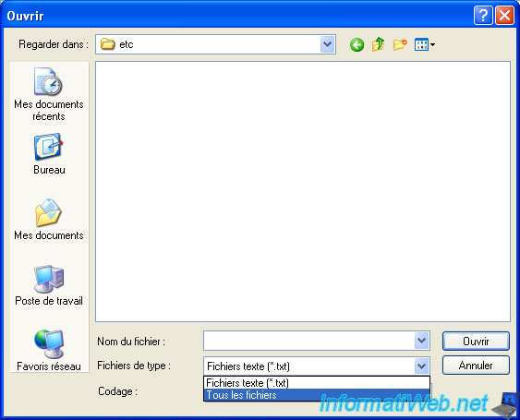Expand the Nom du fichier dropdown arrow
Image resolution: width=520 pixels, height=420 pixels.
pyautogui.click(x=421, y=341)
